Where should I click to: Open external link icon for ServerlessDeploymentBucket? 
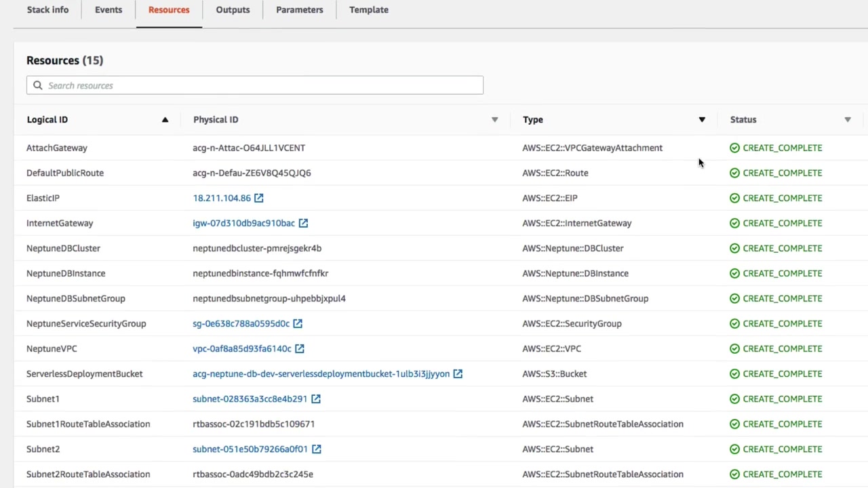[458, 373]
